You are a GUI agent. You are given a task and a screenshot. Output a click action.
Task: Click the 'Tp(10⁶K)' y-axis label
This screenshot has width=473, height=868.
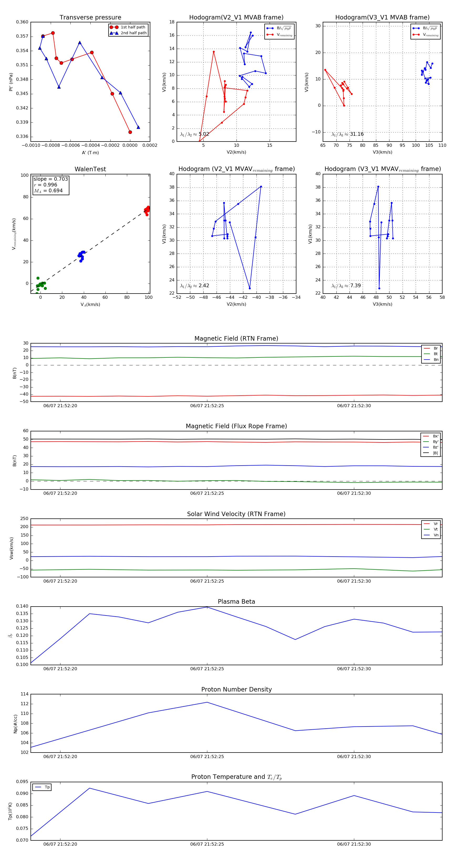click(11, 811)
